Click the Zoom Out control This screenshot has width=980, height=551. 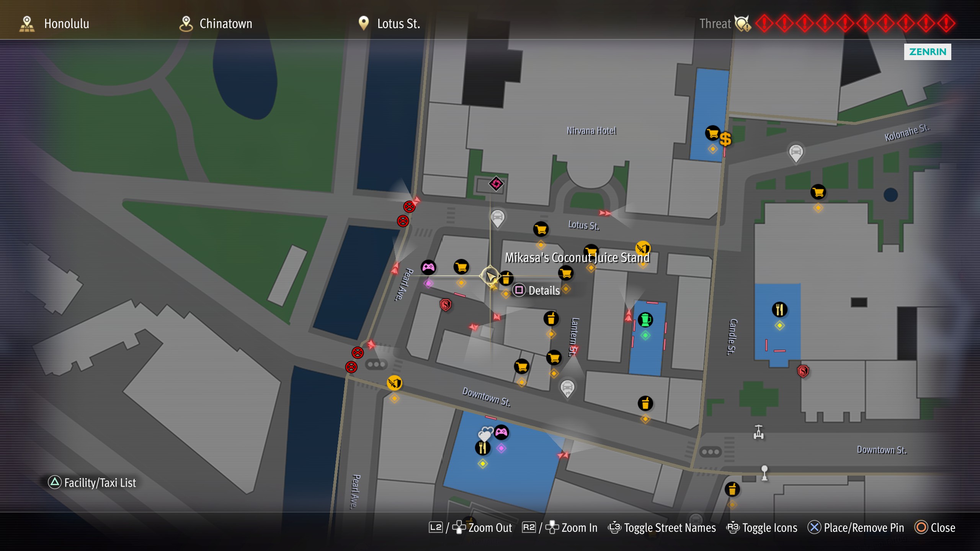click(470, 528)
